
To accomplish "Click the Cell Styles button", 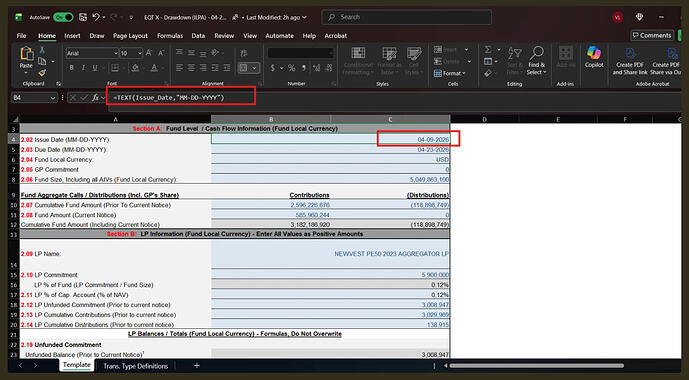I will click(413, 61).
